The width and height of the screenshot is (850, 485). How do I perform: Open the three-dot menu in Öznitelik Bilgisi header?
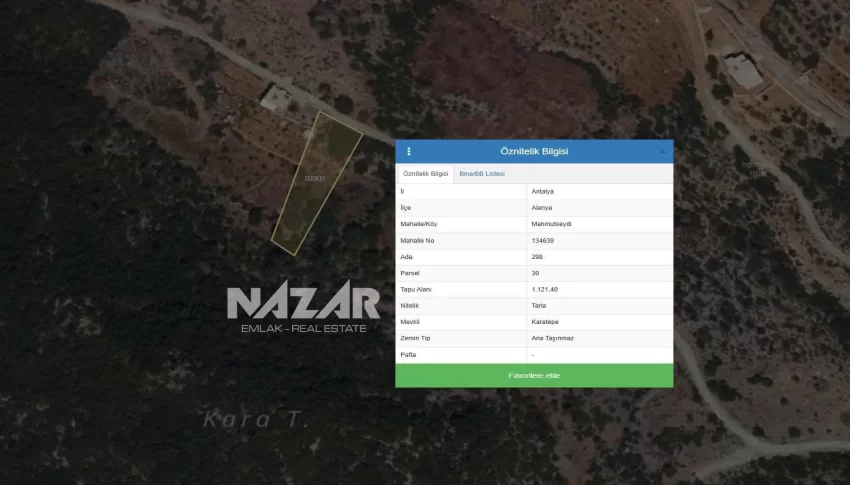pos(409,152)
